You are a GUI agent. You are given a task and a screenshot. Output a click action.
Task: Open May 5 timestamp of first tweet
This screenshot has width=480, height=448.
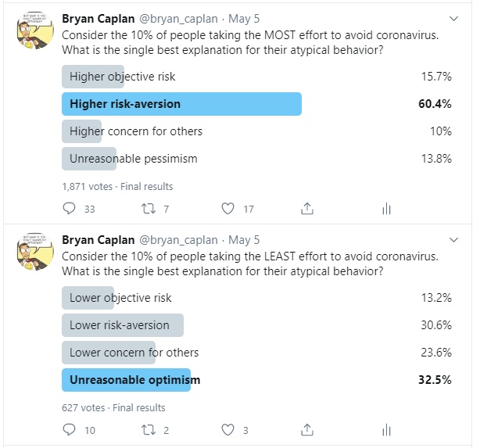[244, 19]
